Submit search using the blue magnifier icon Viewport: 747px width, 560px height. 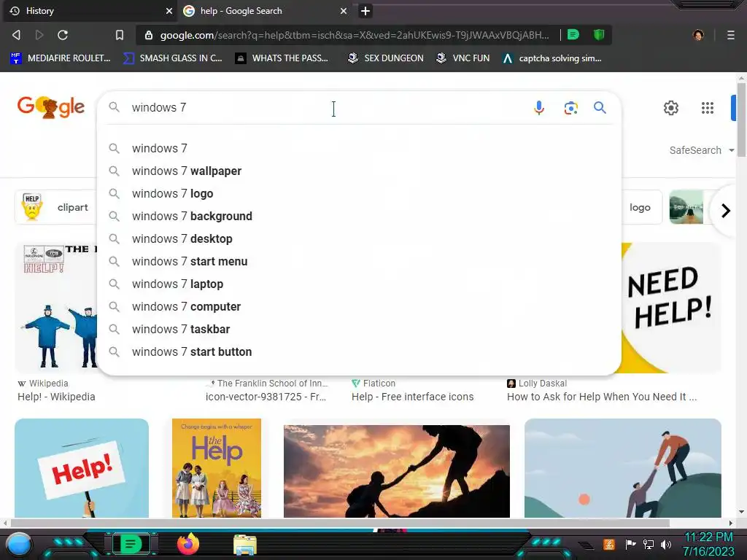click(600, 108)
